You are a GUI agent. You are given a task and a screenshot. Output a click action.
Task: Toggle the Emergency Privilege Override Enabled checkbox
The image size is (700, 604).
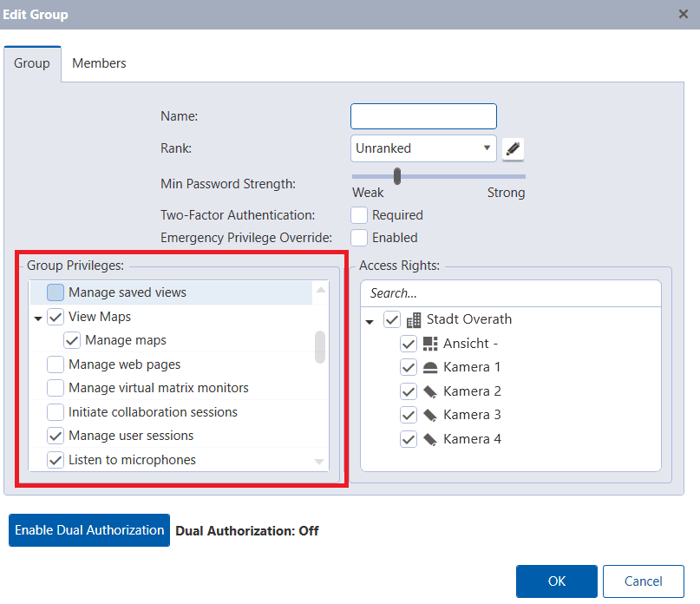[x=359, y=238]
